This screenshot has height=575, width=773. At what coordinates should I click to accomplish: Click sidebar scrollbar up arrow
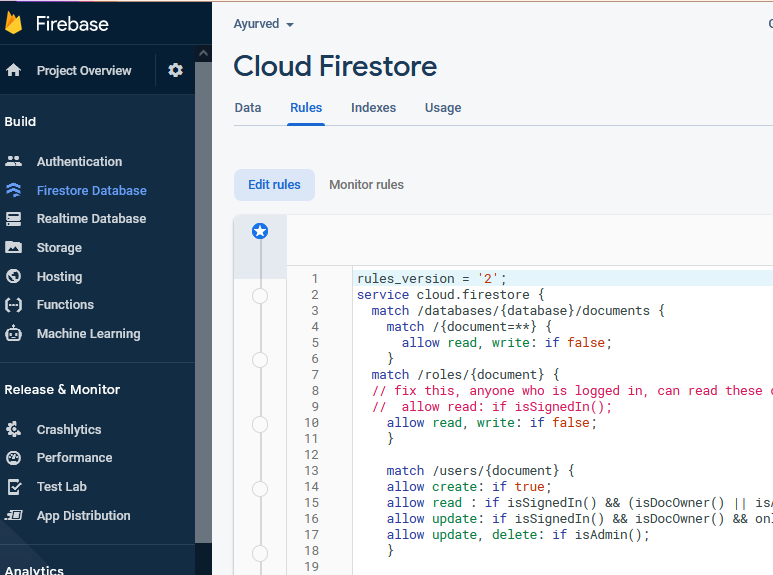pyautogui.click(x=203, y=53)
